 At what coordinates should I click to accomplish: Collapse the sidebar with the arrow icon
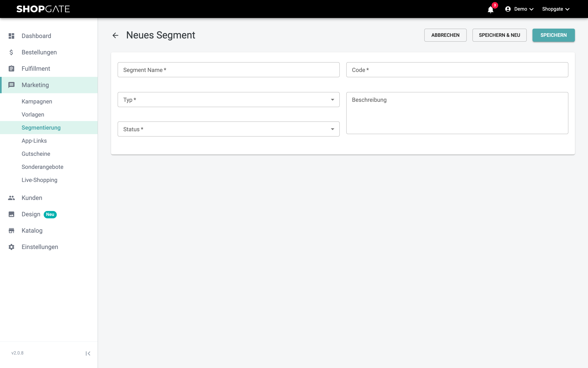click(88, 353)
